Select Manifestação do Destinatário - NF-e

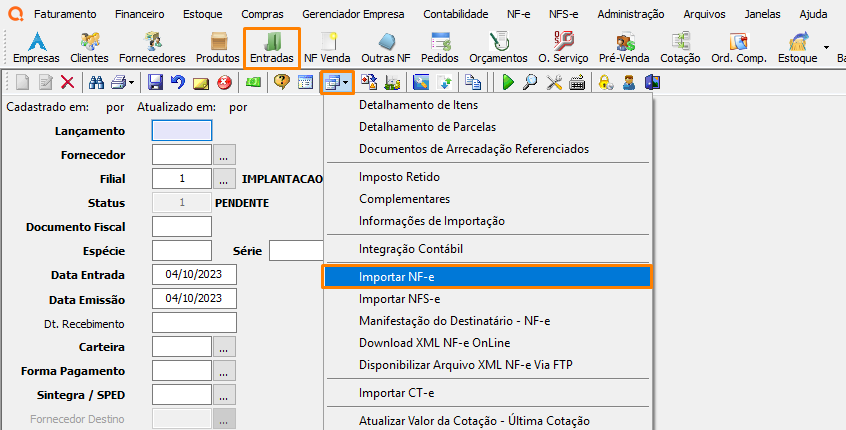tap(487, 321)
